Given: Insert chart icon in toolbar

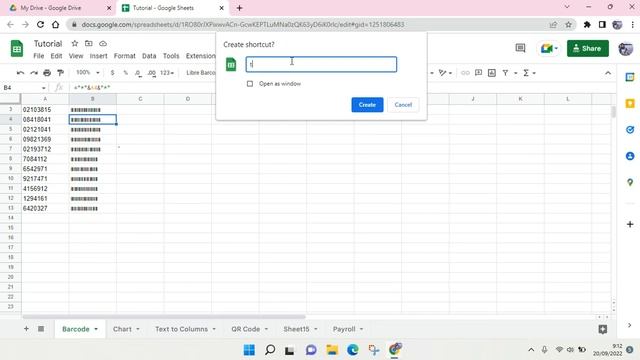Looking at the screenshot, I should click(492, 73).
